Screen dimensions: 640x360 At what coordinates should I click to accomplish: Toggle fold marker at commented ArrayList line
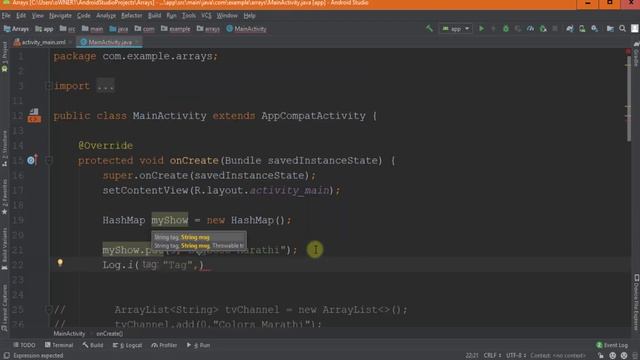pos(49,309)
